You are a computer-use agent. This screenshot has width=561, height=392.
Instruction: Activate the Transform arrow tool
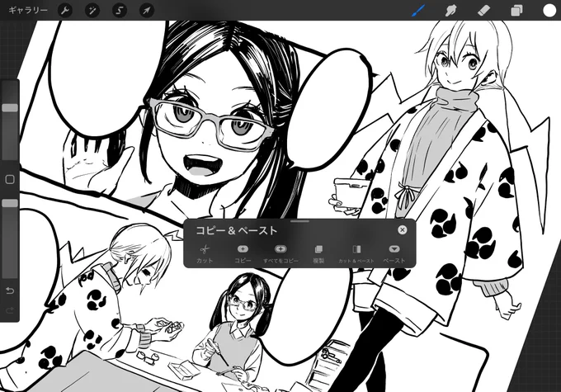tap(147, 11)
